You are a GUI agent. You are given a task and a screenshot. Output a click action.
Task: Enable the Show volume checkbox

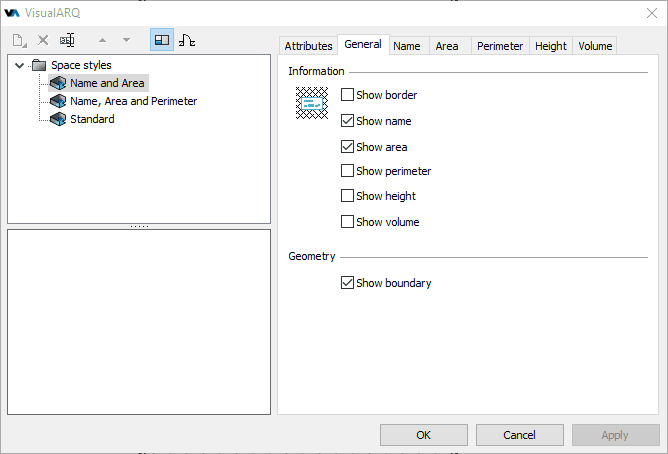coord(347,222)
